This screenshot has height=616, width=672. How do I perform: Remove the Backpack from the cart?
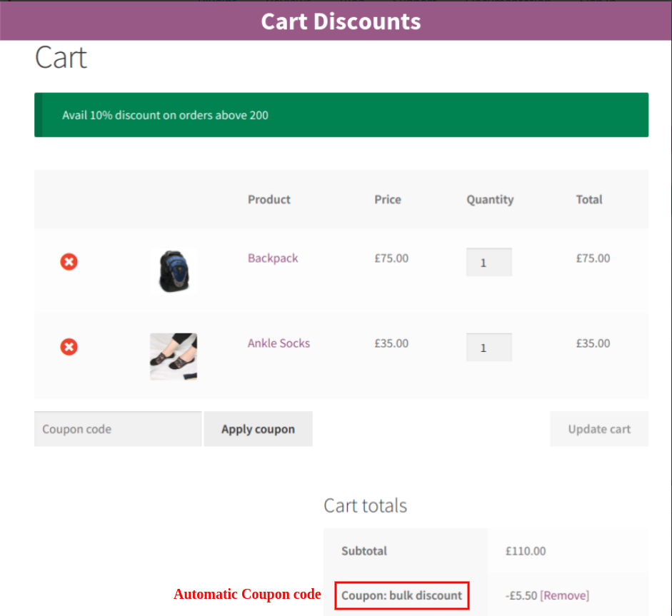[69, 262]
